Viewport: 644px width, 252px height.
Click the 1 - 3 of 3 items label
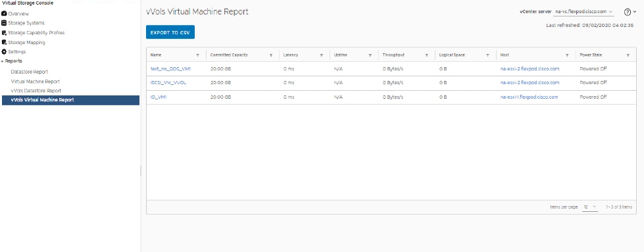619,207
